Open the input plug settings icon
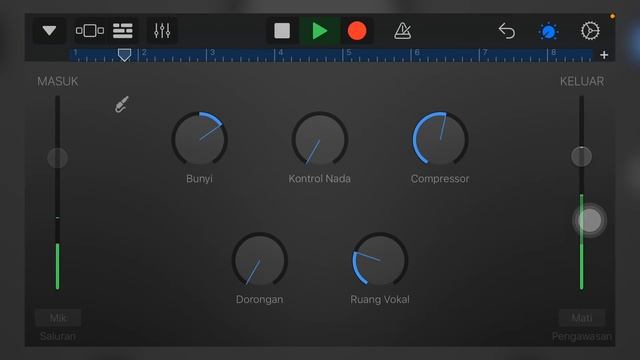The image size is (640, 360). tap(122, 104)
